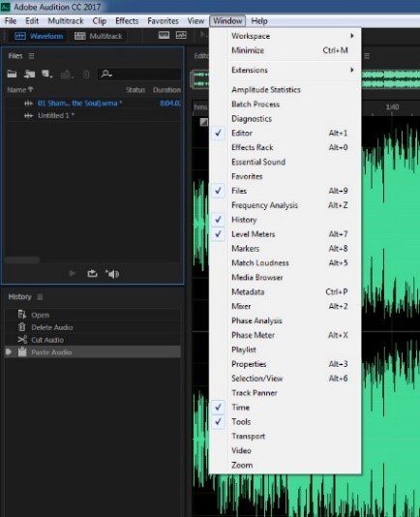Open Properties from Window menu
420x517 pixels.
(285, 364)
